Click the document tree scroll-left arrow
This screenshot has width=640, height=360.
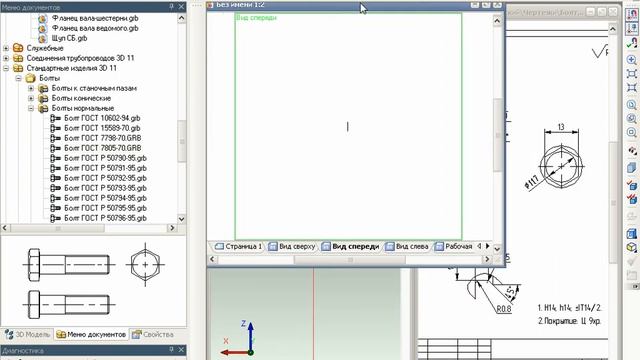(5, 228)
